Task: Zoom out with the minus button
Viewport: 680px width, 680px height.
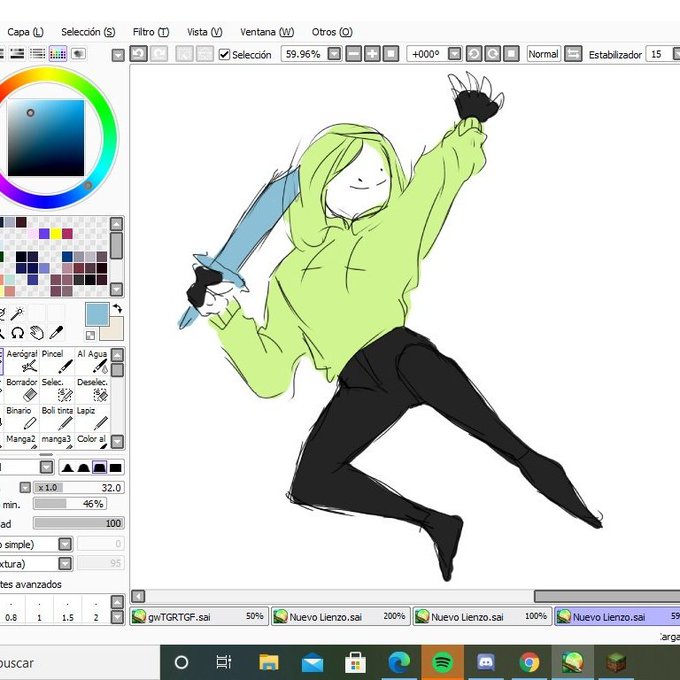Action: (x=353, y=54)
